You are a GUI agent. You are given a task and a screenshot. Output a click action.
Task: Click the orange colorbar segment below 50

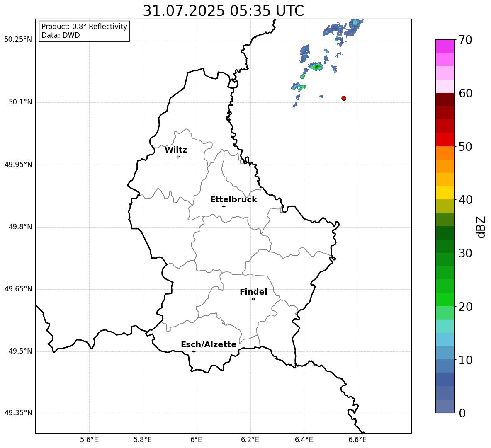[x=445, y=153]
